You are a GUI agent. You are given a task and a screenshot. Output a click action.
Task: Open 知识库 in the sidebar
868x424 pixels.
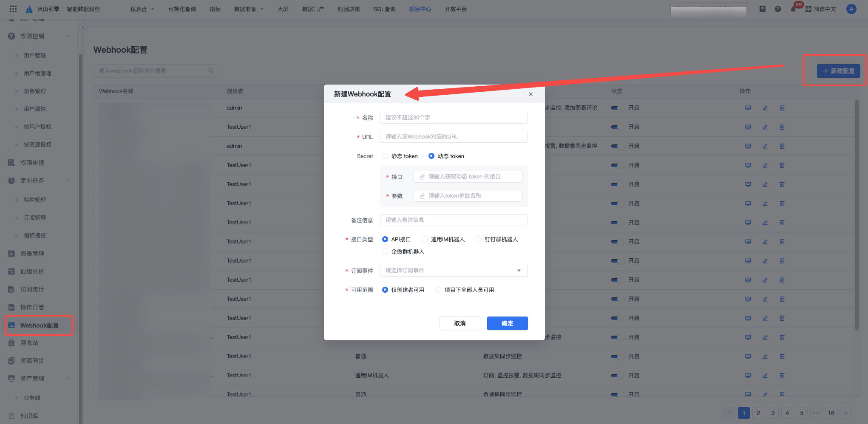tap(29, 416)
